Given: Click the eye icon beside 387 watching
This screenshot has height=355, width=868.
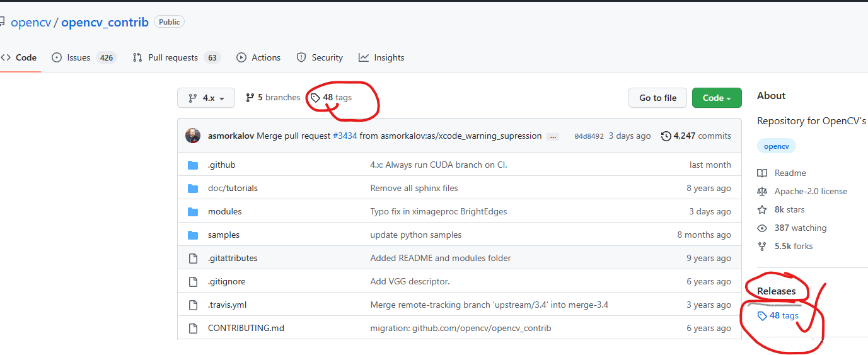Looking at the screenshot, I should click(x=762, y=228).
